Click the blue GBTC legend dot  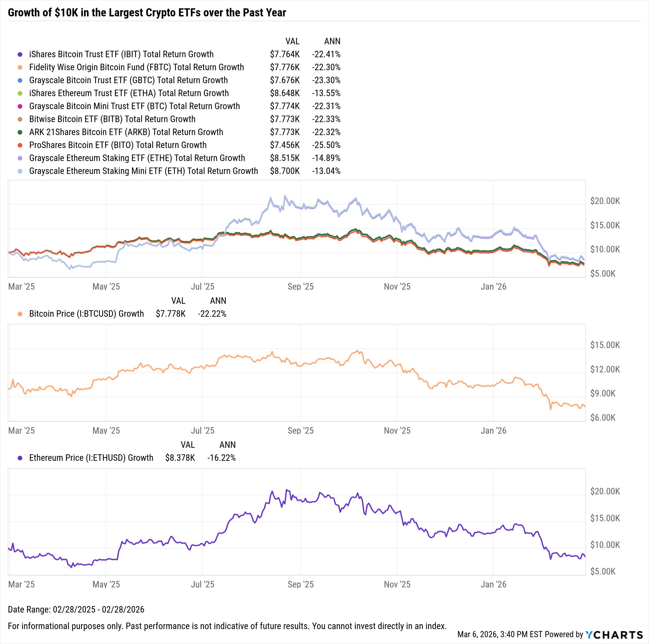[x=20, y=80]
